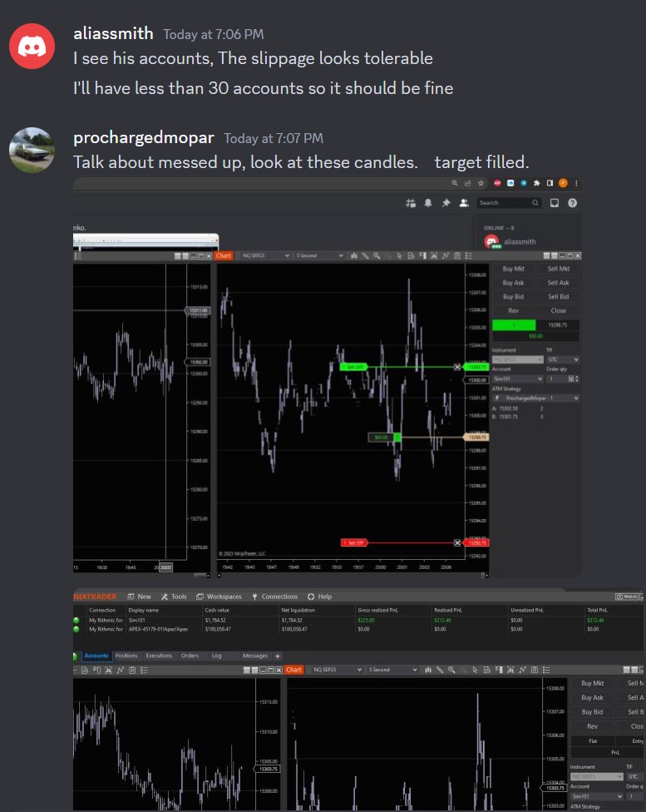Toggle the Discord member list icon

[x=464, y=203]
